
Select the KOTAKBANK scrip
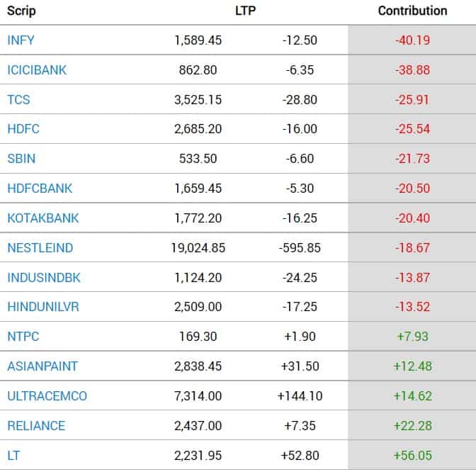coord(42,218)
